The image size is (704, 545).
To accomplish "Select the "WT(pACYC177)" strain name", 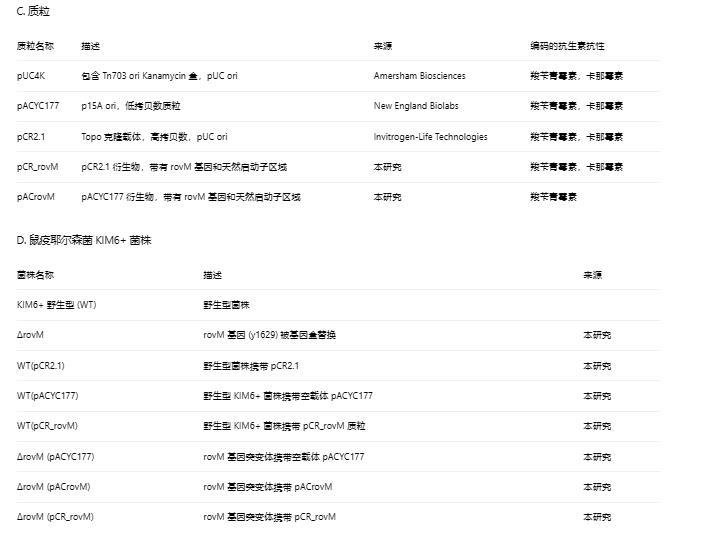I will [x=47, y=396].
